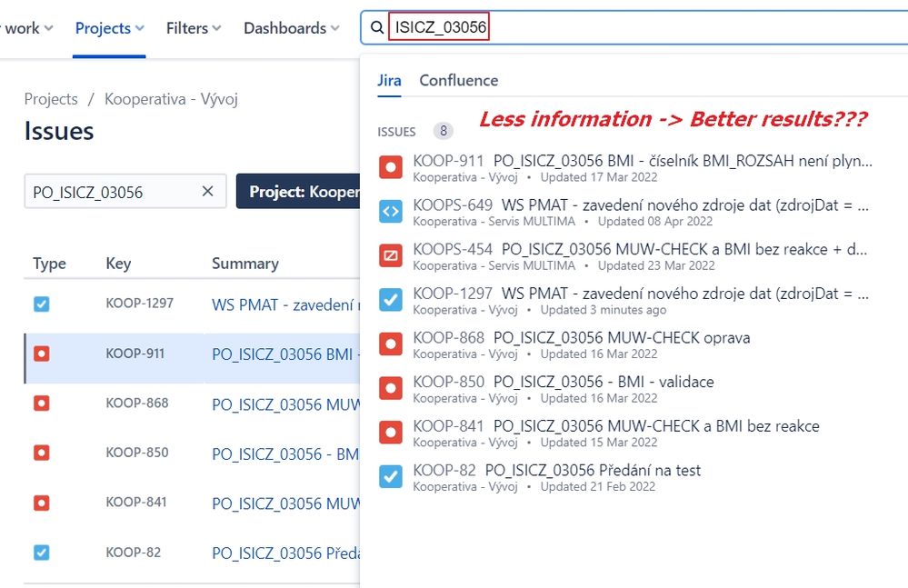The image size is (908, 588).
Task: Click key KOOP-850 in the issues table
Action: [137, 453]
